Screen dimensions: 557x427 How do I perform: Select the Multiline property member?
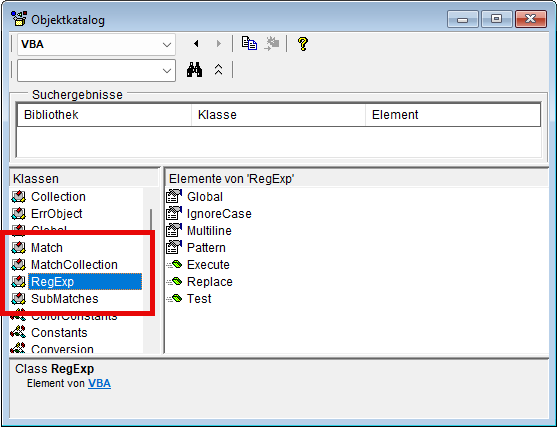(209, 231)
